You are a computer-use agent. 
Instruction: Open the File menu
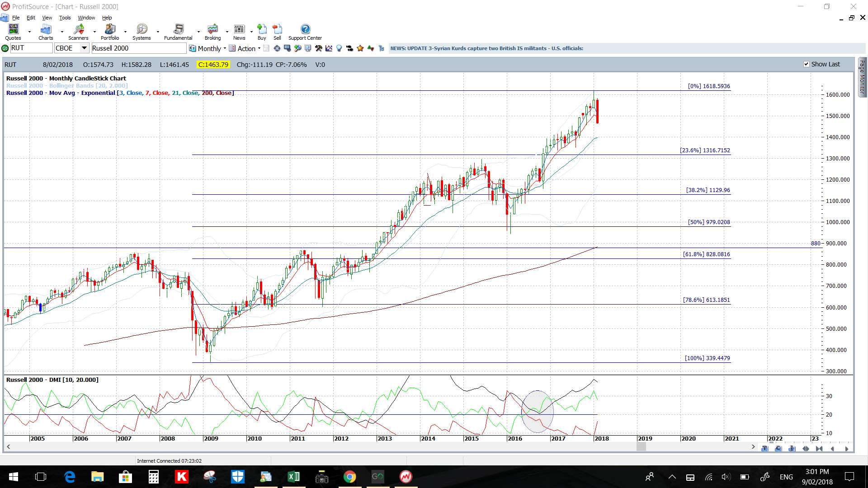[16, 18]
